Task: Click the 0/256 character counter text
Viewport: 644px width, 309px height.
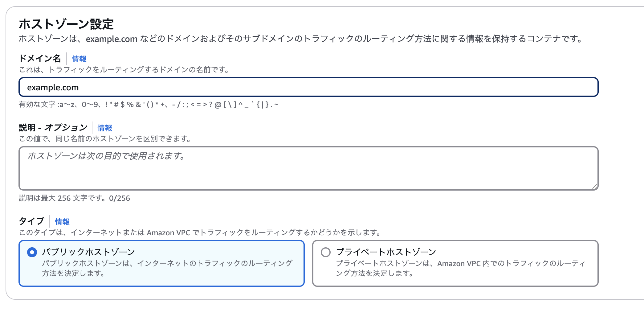Action: (x=120, y=198)
